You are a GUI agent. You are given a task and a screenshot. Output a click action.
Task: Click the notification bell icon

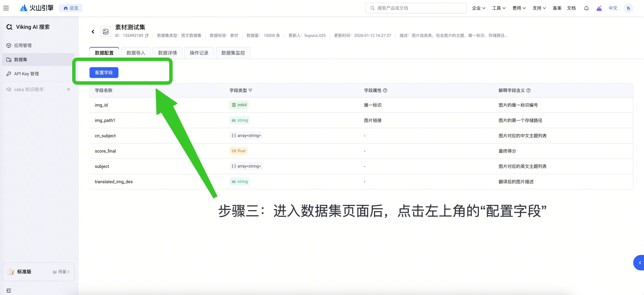click(586, 8)
